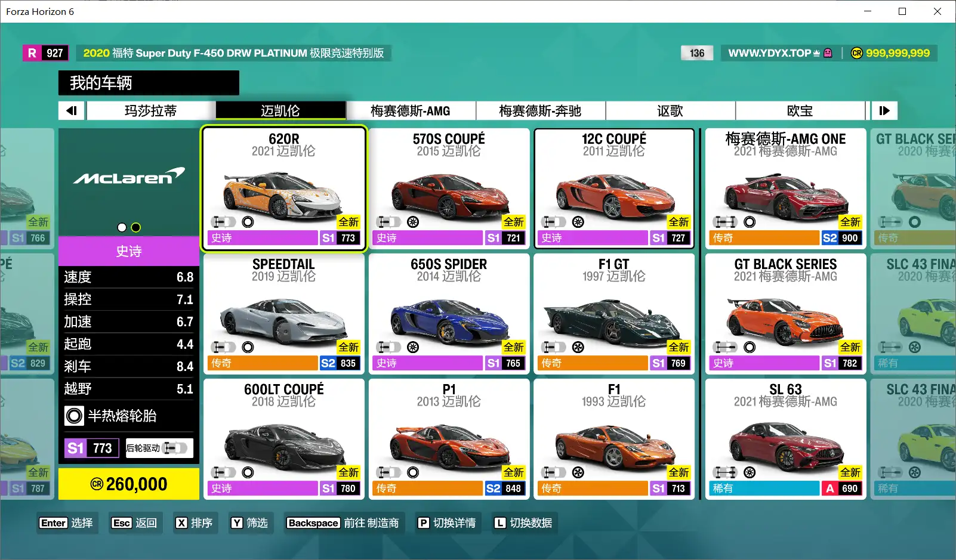Click the Enter 选择 button
This screenshot has width=956, height=560.
[x=66, y=523]
